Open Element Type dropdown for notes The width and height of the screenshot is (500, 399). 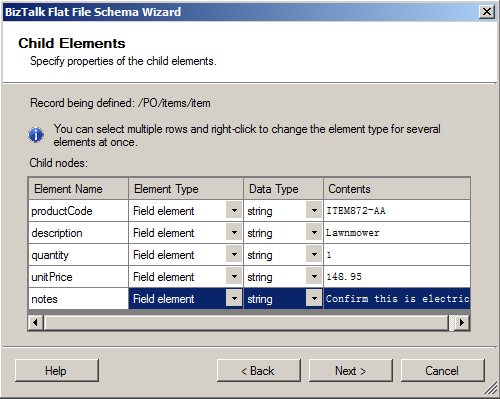point(234,299)
